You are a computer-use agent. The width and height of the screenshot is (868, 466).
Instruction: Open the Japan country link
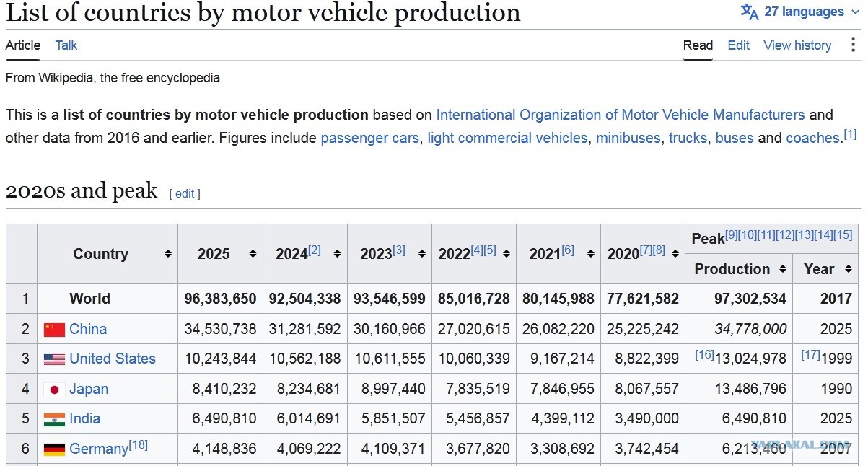(89, 389)
